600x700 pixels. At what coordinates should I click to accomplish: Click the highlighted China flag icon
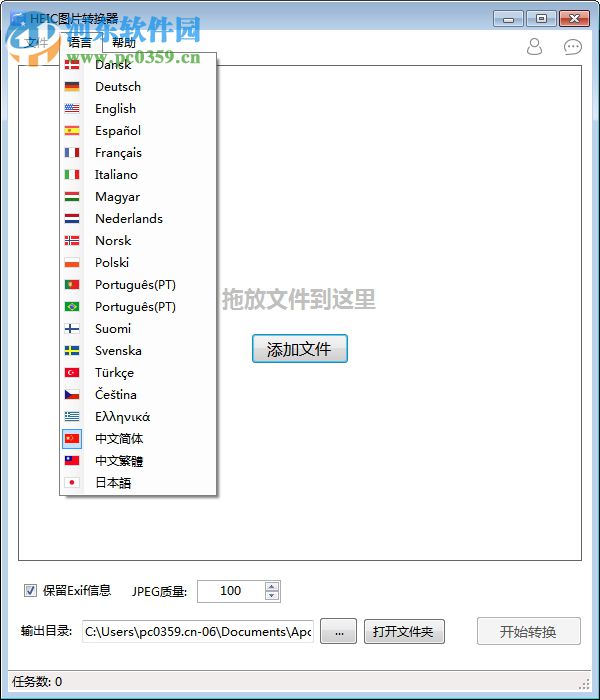click(x=72, y=439)
